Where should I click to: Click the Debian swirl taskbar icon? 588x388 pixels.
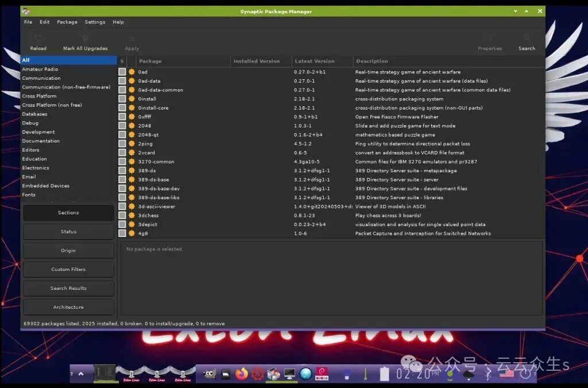(x=322, y=374)
